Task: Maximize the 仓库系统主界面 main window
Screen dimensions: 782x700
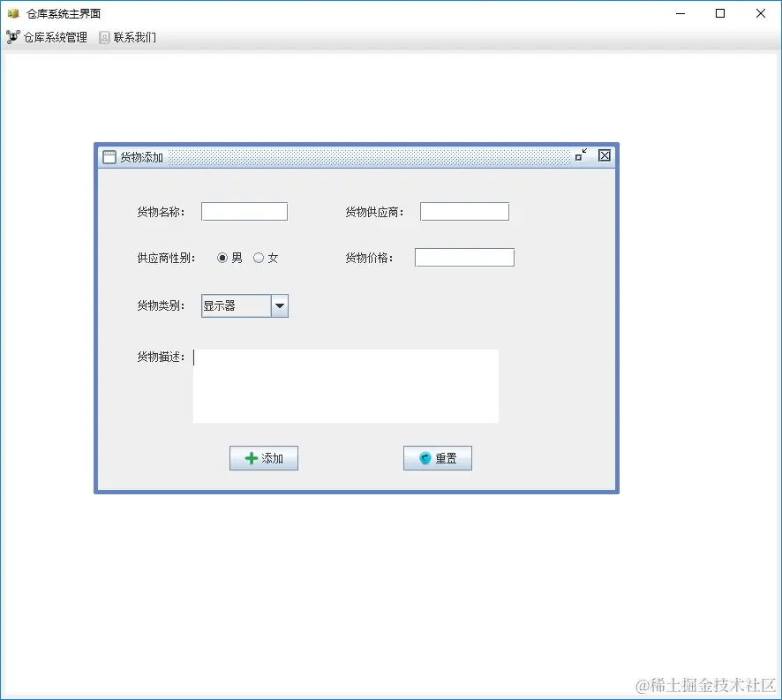Action: tap(720, 13)
